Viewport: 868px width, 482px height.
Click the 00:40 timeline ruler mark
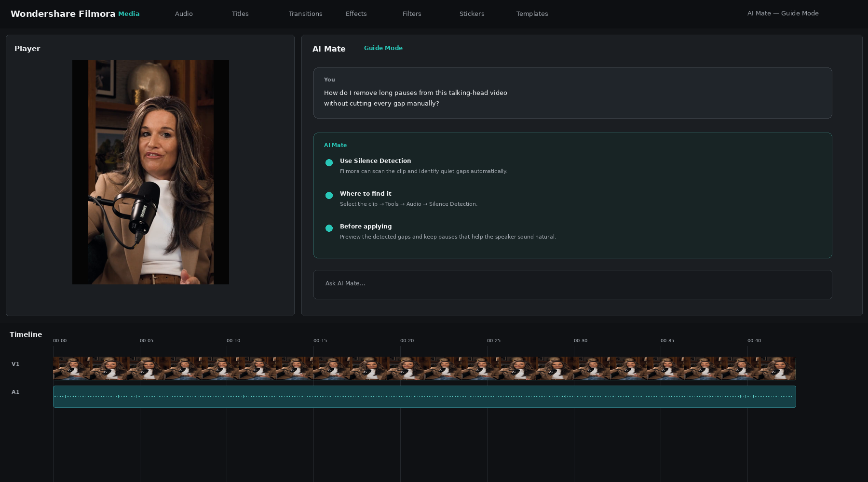[754, 341]
